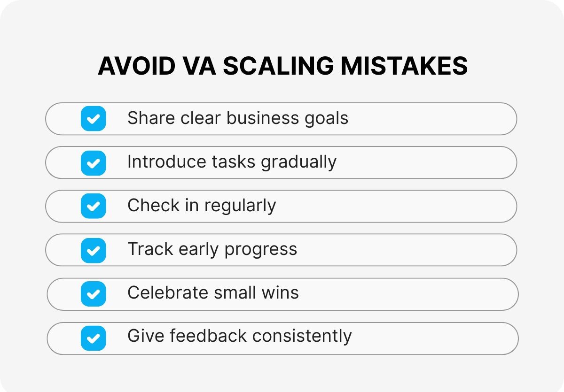This screenshot has width=564, height=392.
Task: Toggle the 'Check in regularly' checkbox
Action: (93, 206)
